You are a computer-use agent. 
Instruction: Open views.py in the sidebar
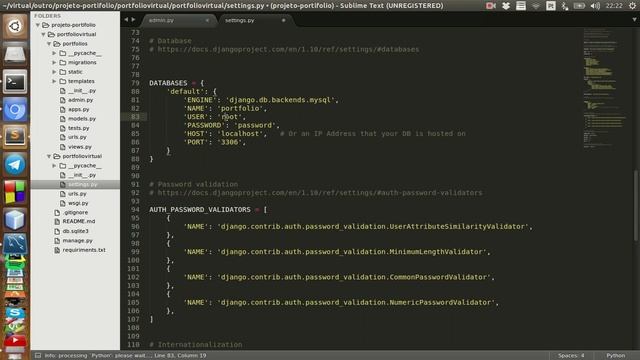(x=80, y=147)
